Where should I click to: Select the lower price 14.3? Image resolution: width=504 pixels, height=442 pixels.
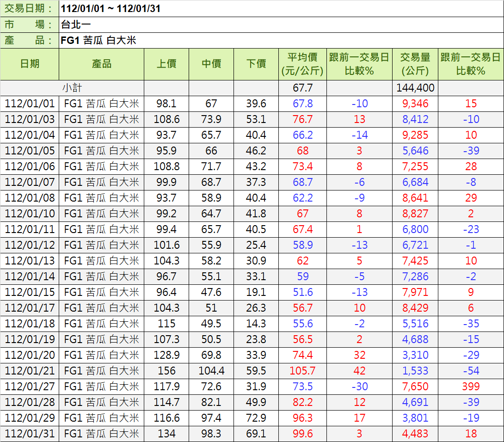256,324
